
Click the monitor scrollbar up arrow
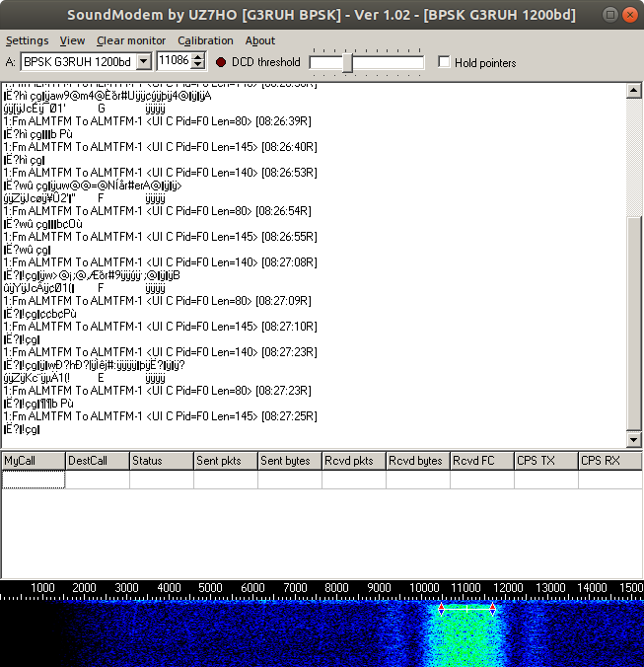coord(634,90)
